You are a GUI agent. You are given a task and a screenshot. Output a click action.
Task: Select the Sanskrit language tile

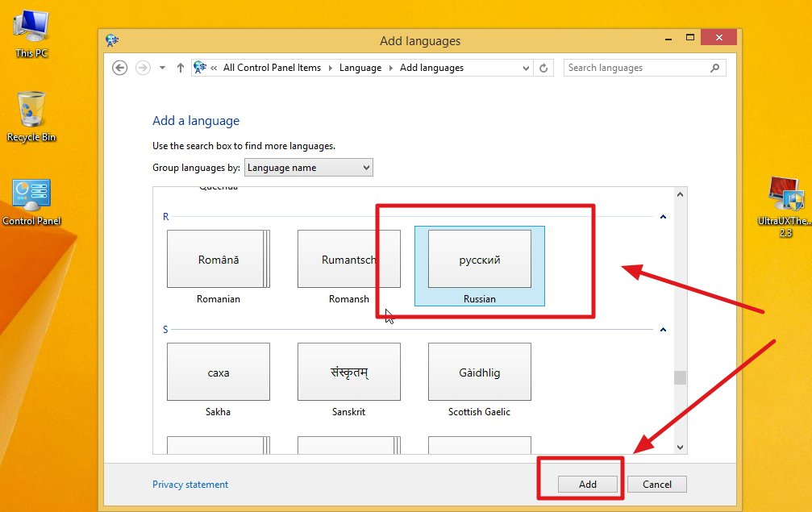click(x=349, y=372)
